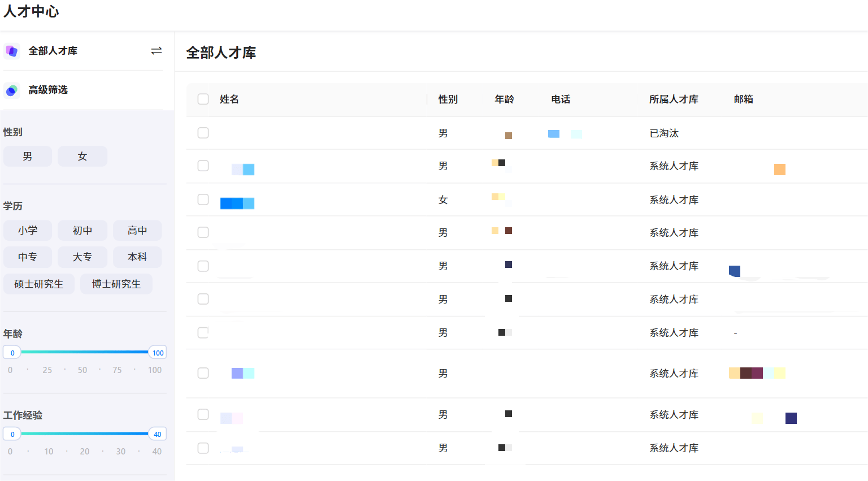Click the 全部人才库 sidebar icon
The width and height of the screenshot is (868, 481).
click(x=12, y=51)
